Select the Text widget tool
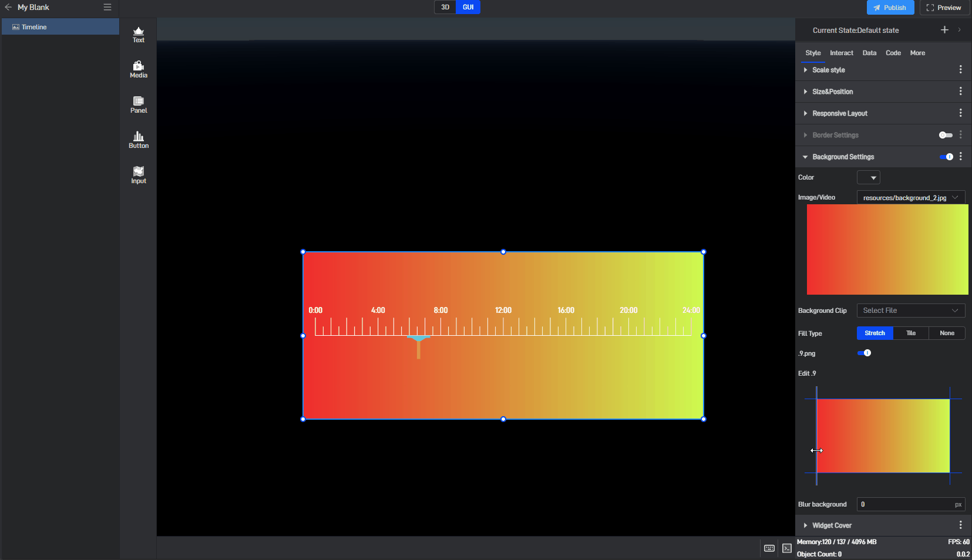The width and height of the screenshot is (972, 560). point(139,35)
